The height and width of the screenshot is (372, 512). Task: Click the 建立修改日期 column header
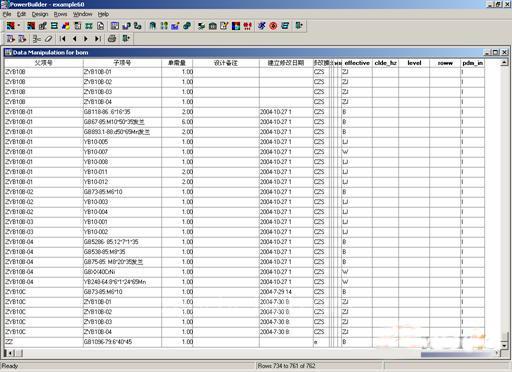286,63
